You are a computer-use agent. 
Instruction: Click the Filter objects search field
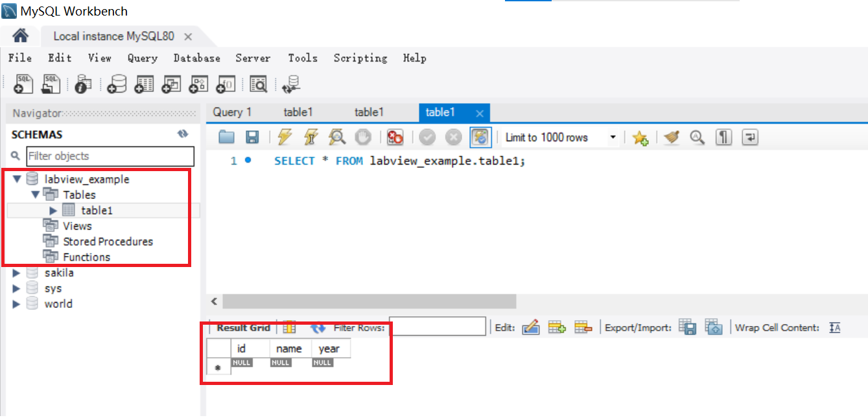110,156
